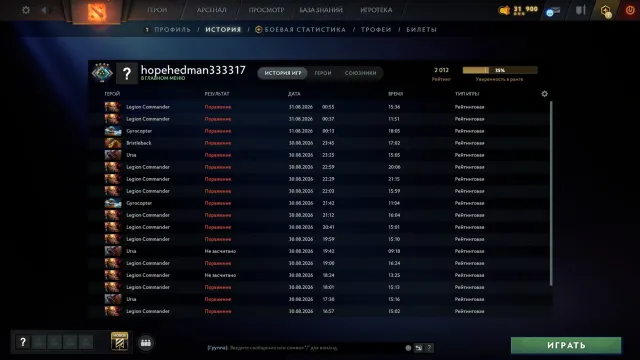Click the party chat input field
The width and height of the screenshot is (640, 360).
305,348
